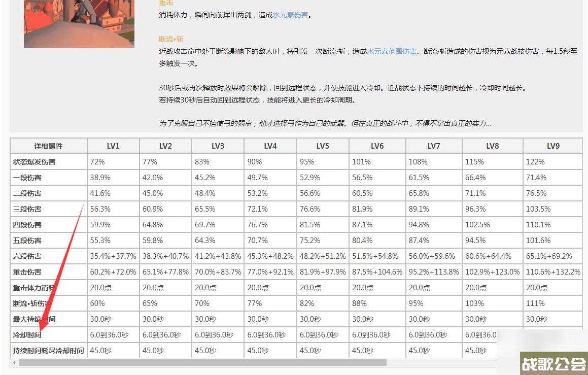Click the 详细属性 header cell
This screenshot has height=375, width=588.
(x=48, y=146)
